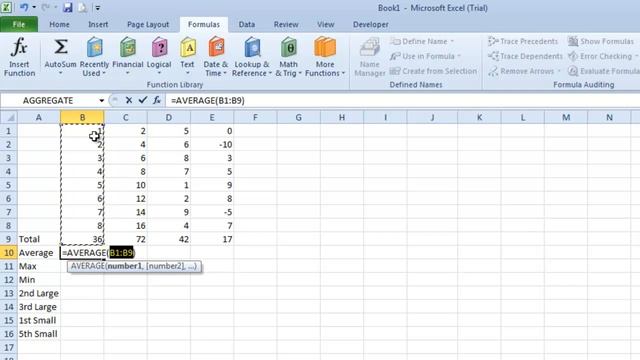Cancel the formula entry with X
The height and width of the screenshot is (360, 640).
coord(129,100)
